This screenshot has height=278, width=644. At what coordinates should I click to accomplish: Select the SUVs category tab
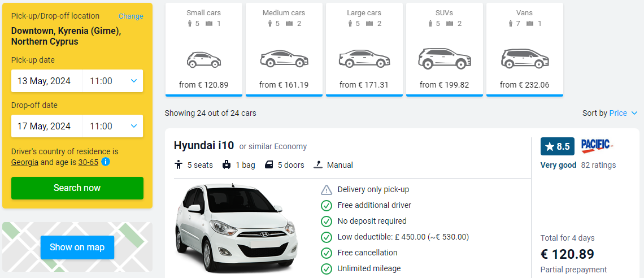point(445,49)
